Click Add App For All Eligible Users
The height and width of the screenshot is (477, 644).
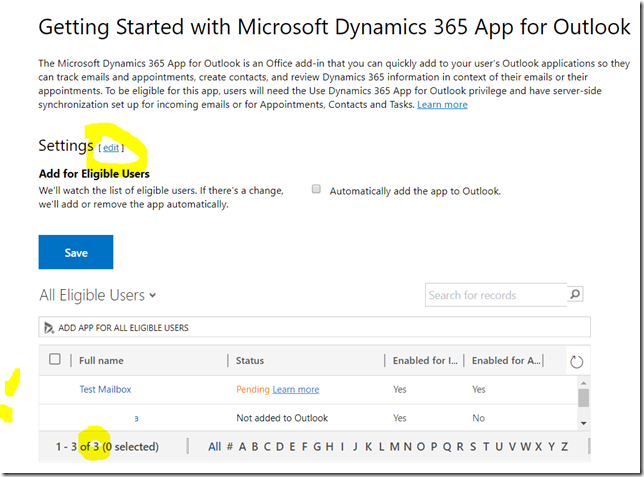tap(123, 328)
